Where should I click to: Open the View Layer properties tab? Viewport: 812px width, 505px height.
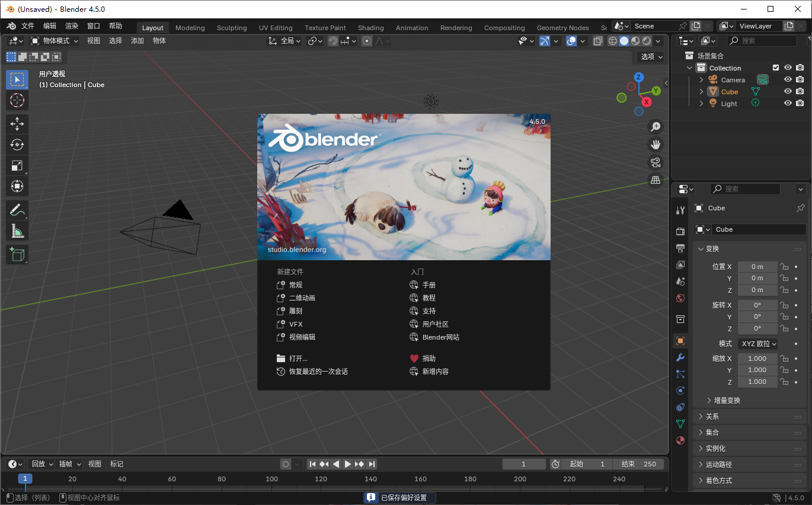coord(680,264)
